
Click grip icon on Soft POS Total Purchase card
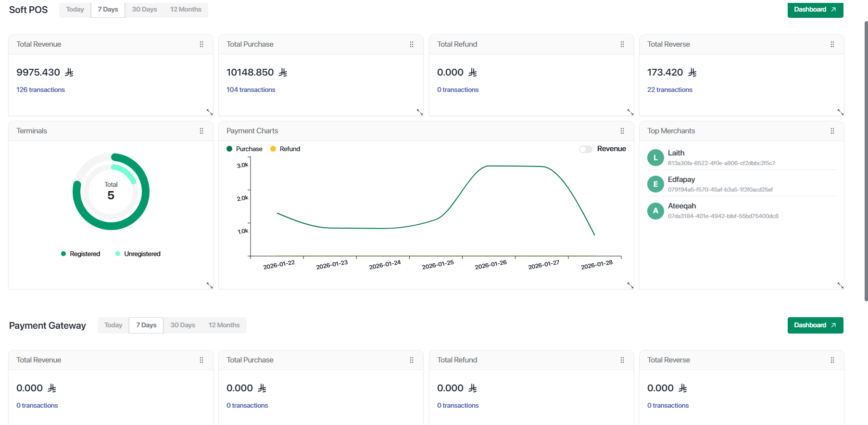tap(412, 44)
